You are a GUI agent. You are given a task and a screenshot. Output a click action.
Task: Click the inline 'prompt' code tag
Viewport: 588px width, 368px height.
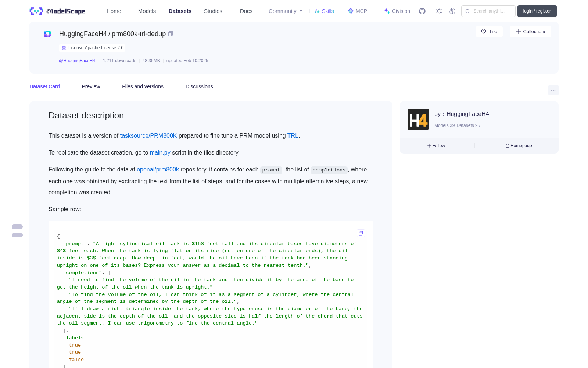click(x=271, y=170)
